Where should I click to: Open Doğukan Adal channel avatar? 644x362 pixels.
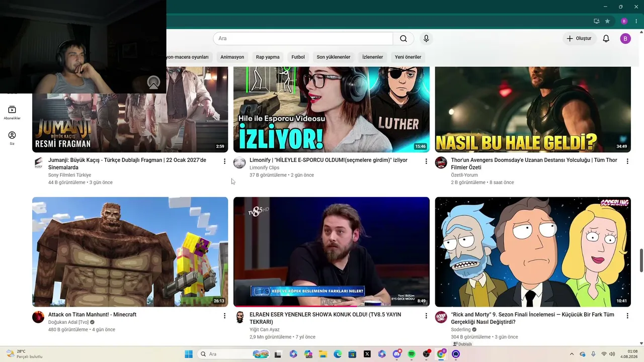[x=38, y=317]
